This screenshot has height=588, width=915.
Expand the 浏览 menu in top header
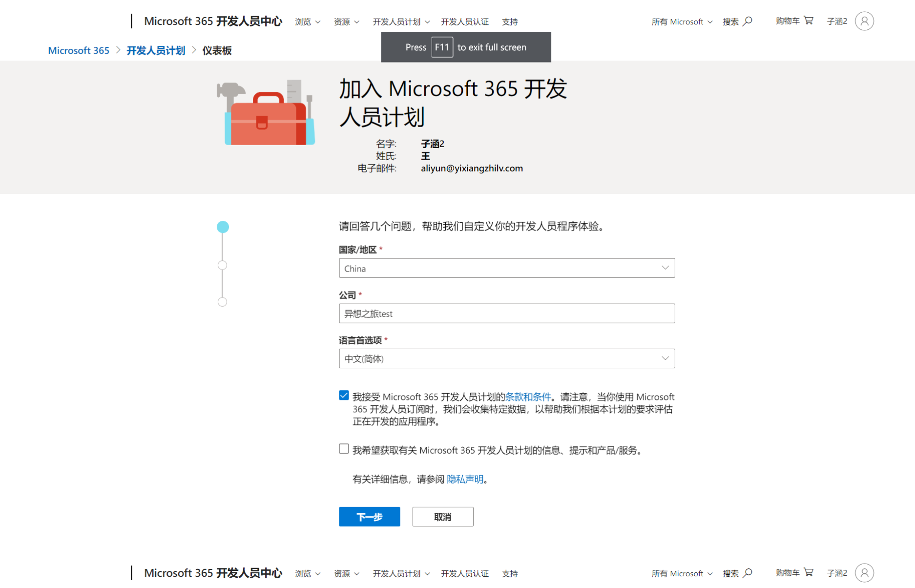(x=308, y=22)
